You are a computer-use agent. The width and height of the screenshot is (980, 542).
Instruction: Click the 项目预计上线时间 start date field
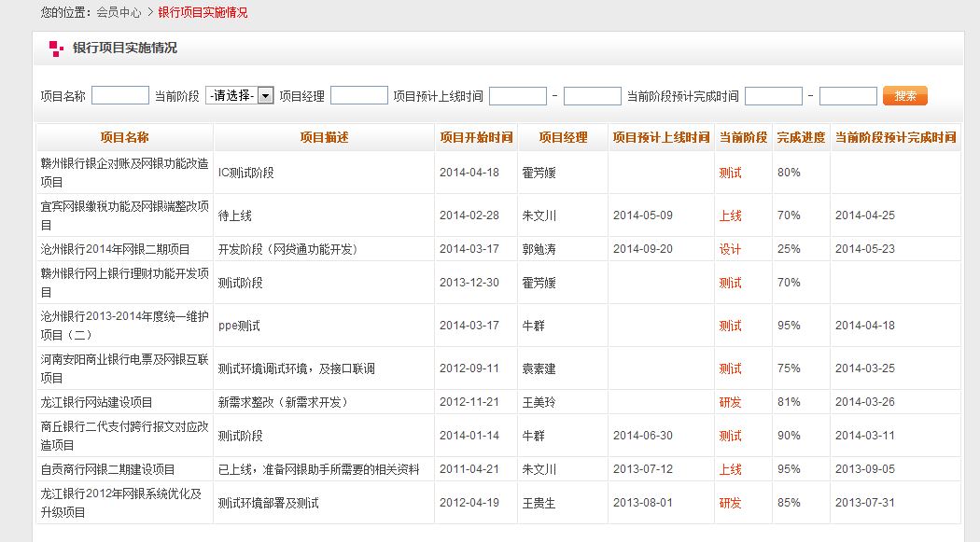[x=517, y=96]
